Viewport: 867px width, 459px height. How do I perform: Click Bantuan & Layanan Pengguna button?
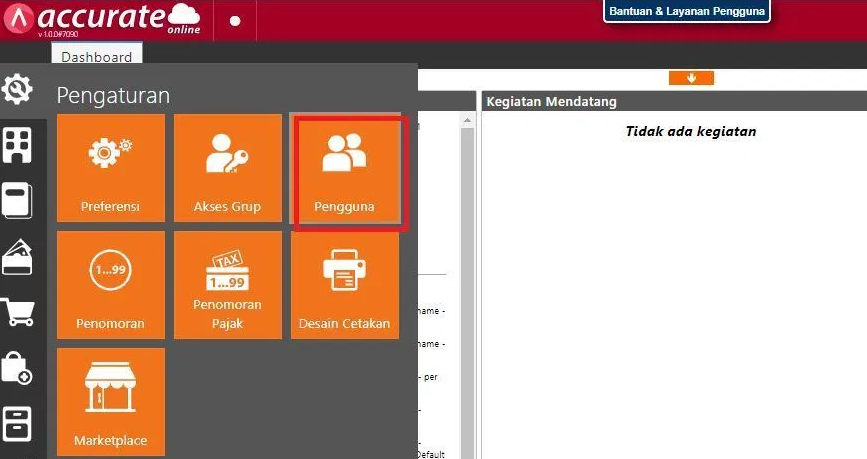686,12
